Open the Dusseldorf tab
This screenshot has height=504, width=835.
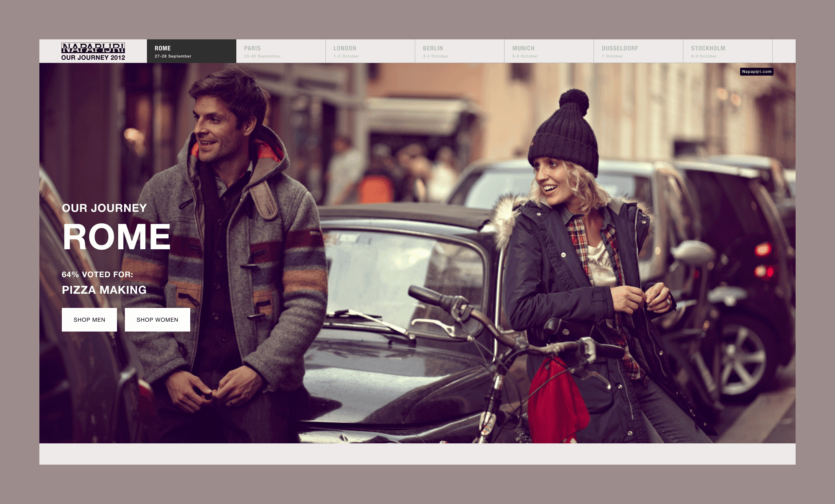click(x=638, y=51)
